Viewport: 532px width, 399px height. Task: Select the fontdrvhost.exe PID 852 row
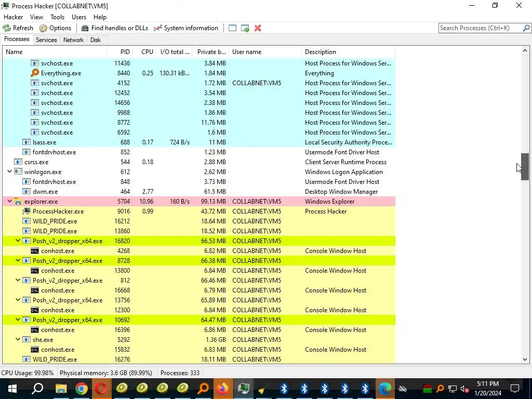[x=199, y=152]
